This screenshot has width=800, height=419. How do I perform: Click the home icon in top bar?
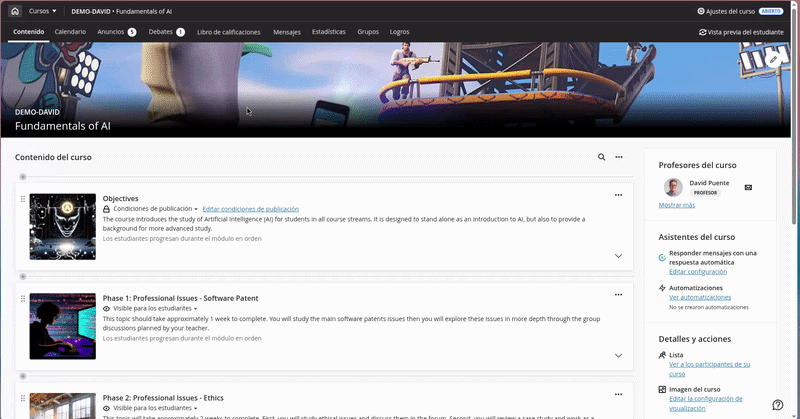(x=15, y=11)
